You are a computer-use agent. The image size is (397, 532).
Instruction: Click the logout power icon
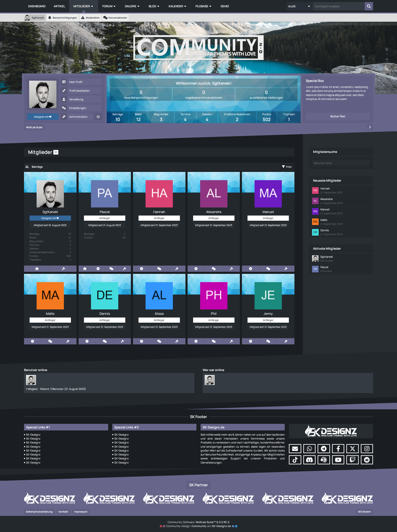98,117
